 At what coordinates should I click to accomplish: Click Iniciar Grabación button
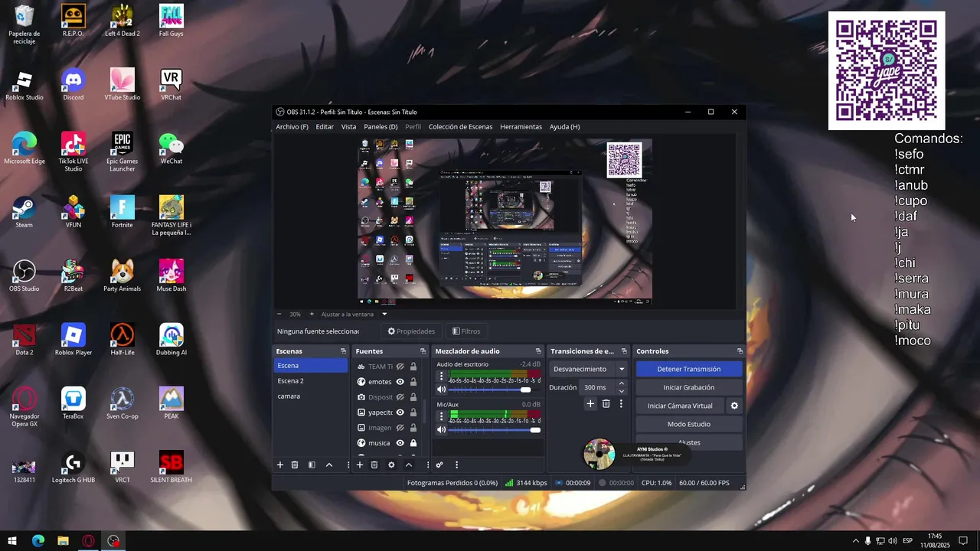(x=689, y=387)
